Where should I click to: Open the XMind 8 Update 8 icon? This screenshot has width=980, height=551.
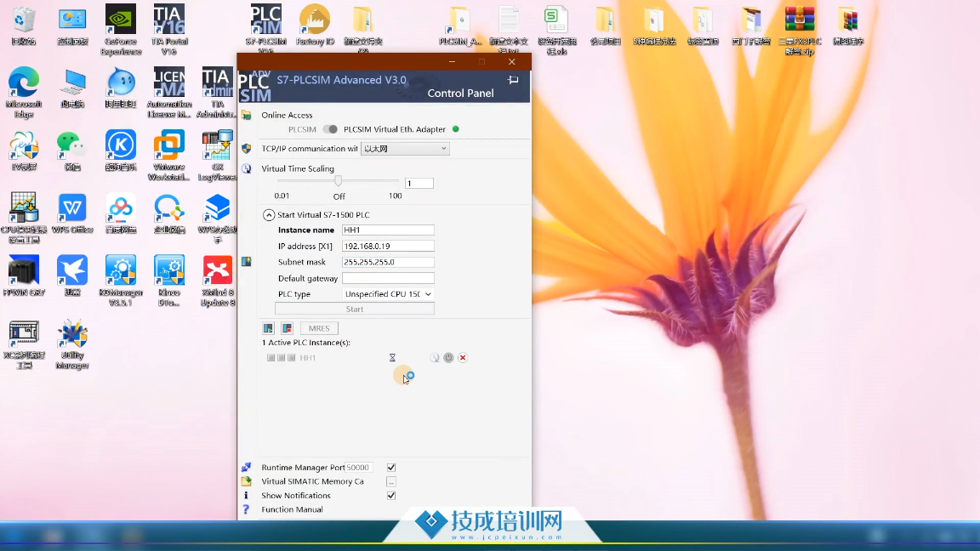tap(217, 280)
